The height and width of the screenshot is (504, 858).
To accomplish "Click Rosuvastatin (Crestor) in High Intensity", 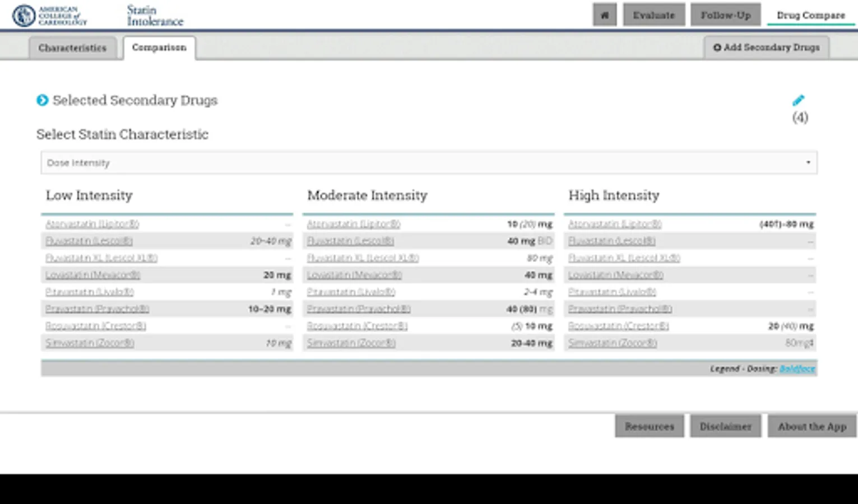I will click(x=619, y=326).
